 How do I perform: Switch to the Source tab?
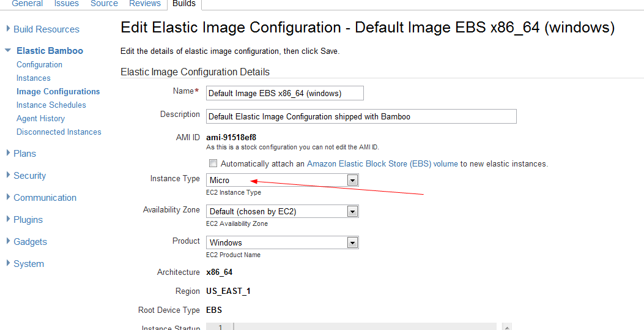tap(104, 4)
